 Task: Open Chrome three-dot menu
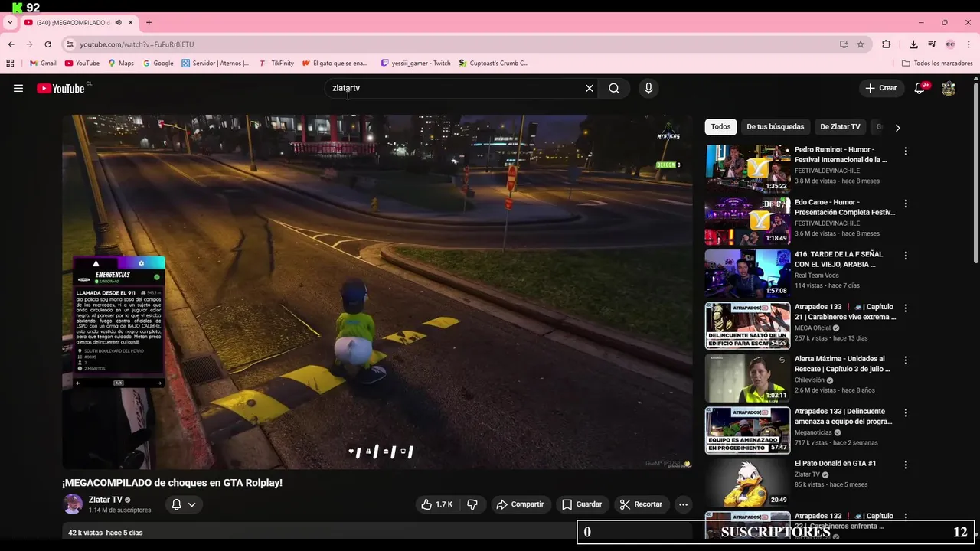tap(969, 44)
